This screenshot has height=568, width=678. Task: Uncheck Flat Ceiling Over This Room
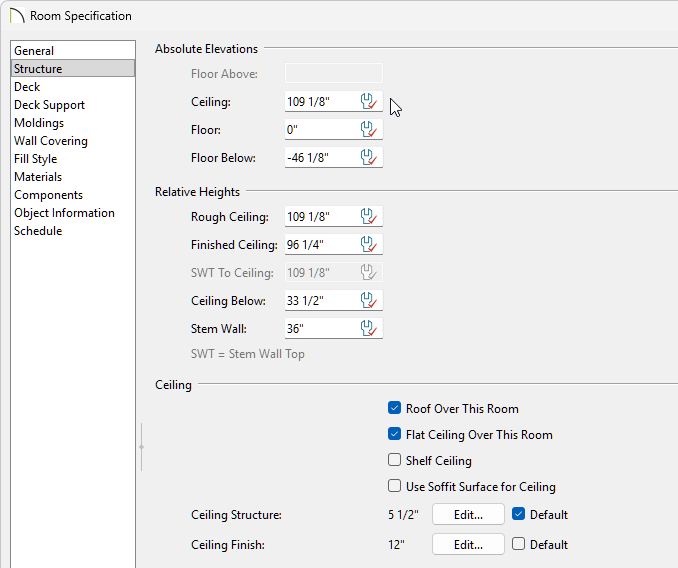click(394, 434)
